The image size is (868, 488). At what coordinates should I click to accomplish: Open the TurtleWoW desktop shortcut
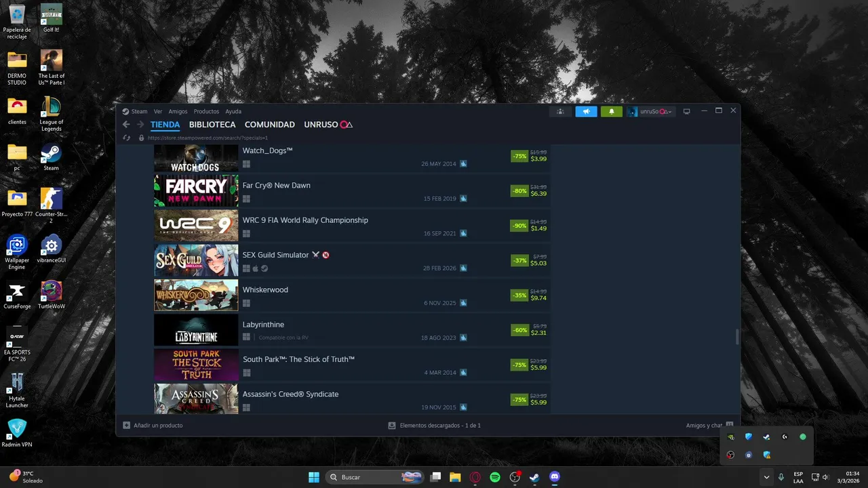click(x=52, y=296)
